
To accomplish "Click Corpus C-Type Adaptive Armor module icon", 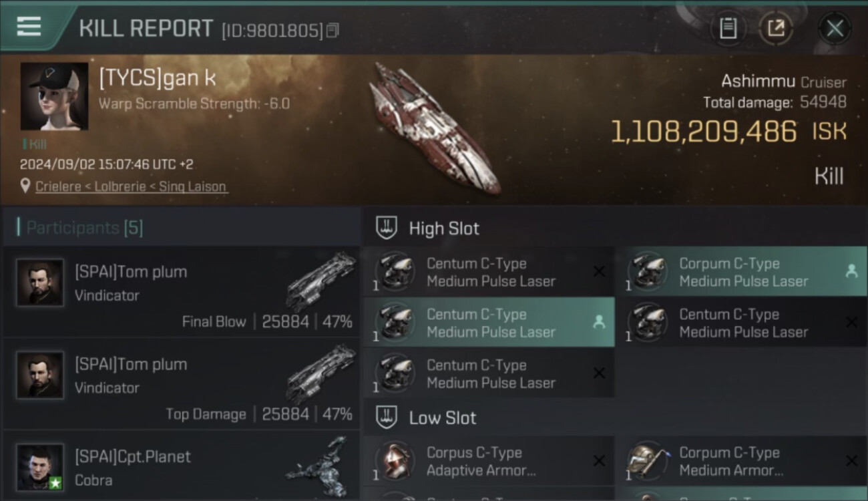I will (x=395, y=460).
